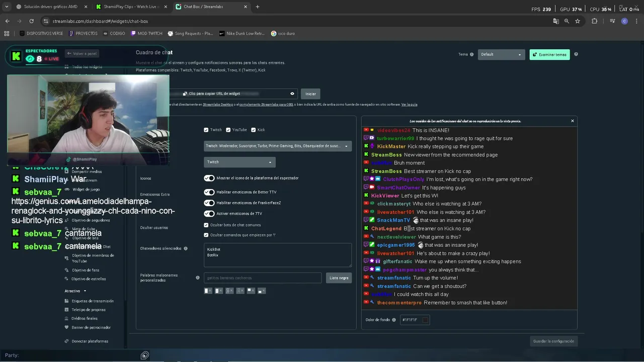644x362 pixels.
Task: Open the background color swatch picker
Action: click(x=425, y=320)
